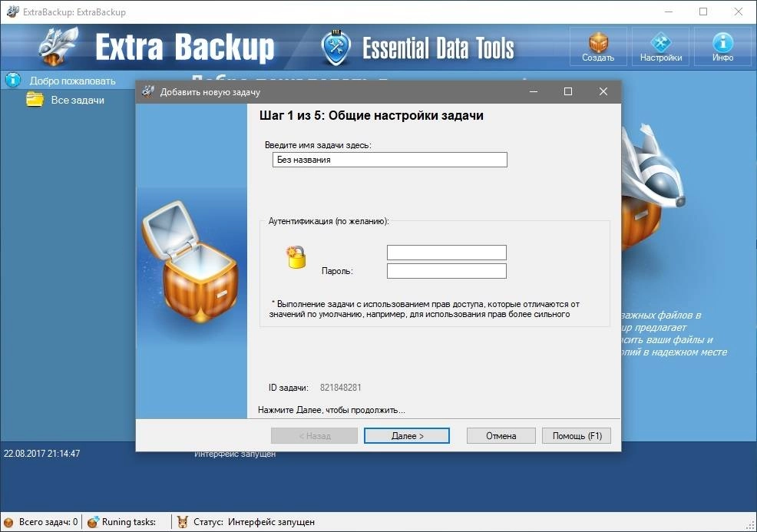757x532 pixels.
Task: Click the 'Нажмите Далее, чтобы продолжить...' hint
Action: [x=331, y=410]
